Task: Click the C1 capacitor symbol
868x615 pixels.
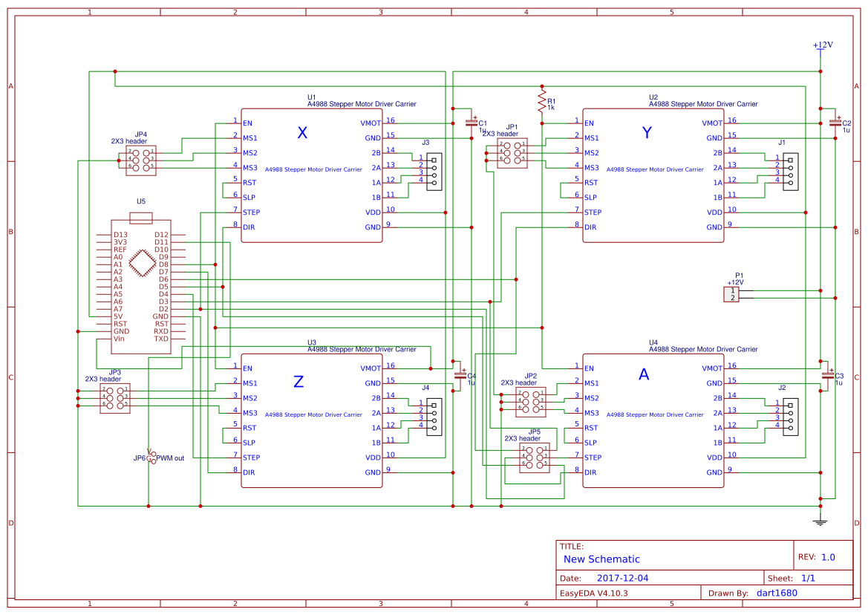Action: coord(469,120)
